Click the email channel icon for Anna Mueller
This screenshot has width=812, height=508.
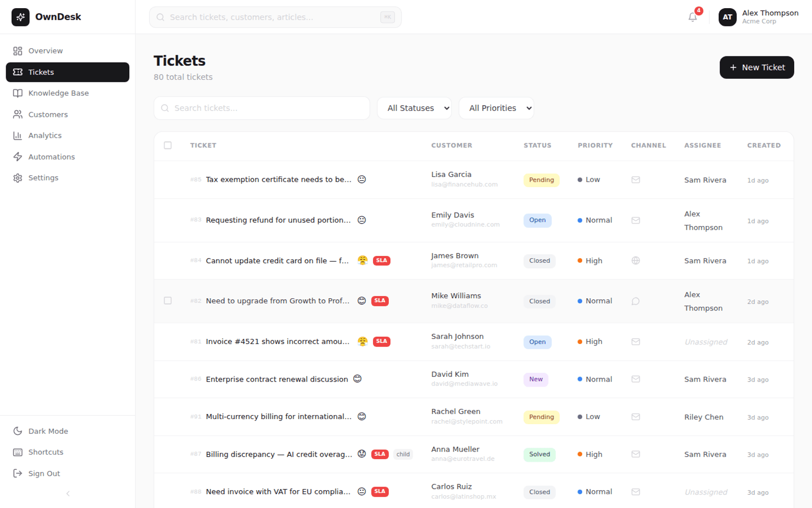pos(635,454)
